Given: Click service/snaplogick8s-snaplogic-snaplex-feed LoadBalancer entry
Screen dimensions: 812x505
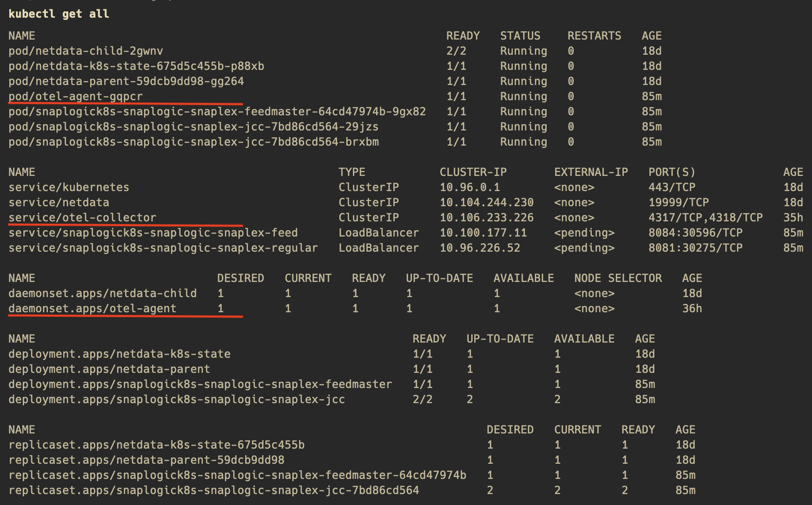Looking at the screenshot, I should pos(154,232).
